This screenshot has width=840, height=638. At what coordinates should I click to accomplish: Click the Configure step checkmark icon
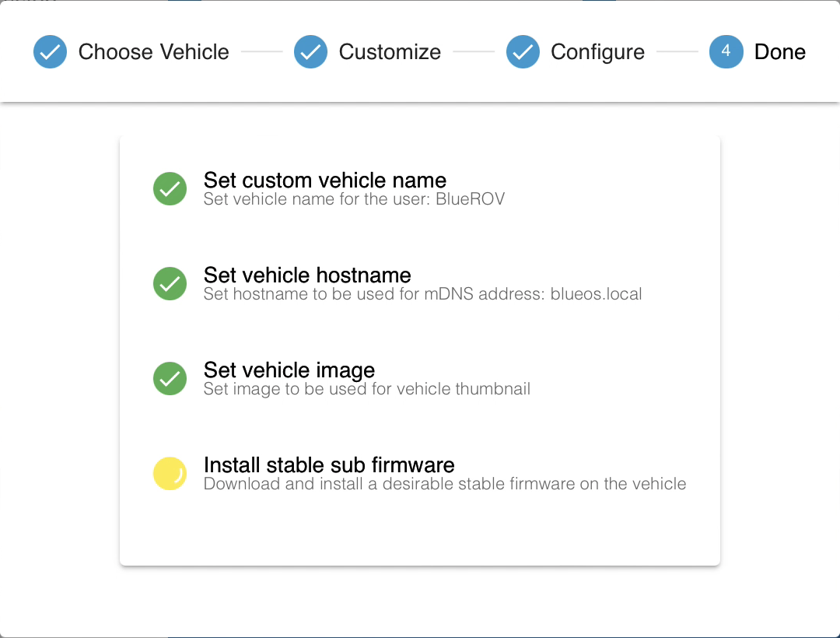523,52
